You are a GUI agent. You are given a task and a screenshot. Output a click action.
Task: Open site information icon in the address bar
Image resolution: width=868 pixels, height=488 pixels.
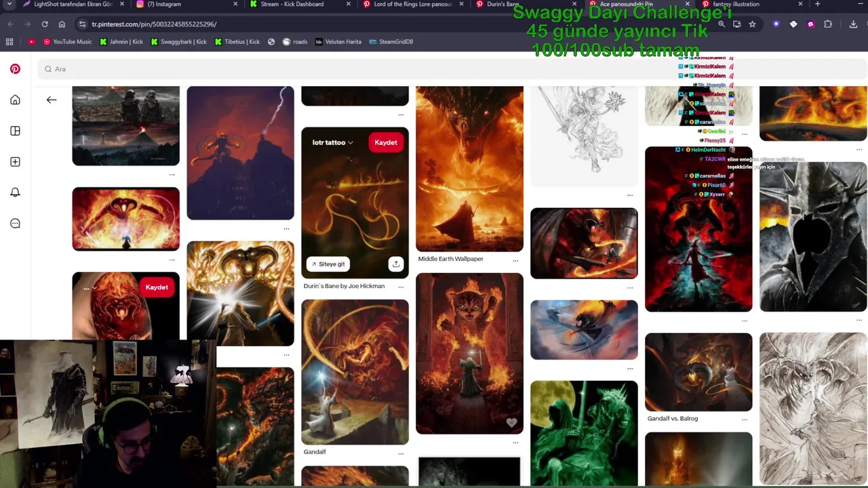point(82,24)
